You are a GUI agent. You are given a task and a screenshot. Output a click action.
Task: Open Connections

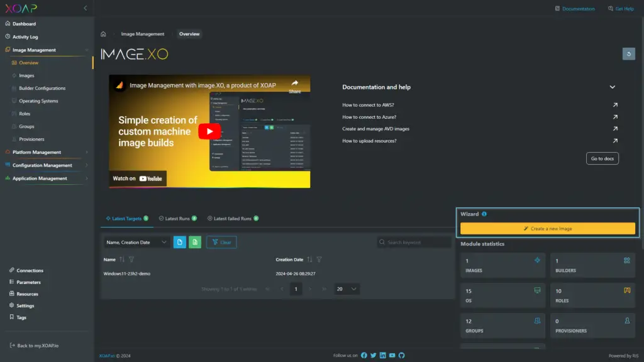(30, 270)
